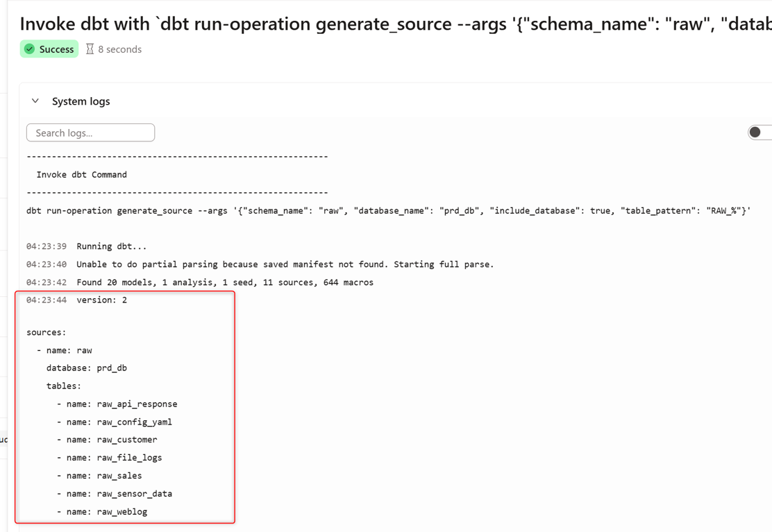Toggle the switch beside the log search
772x532 pixels.
point(760,132)
